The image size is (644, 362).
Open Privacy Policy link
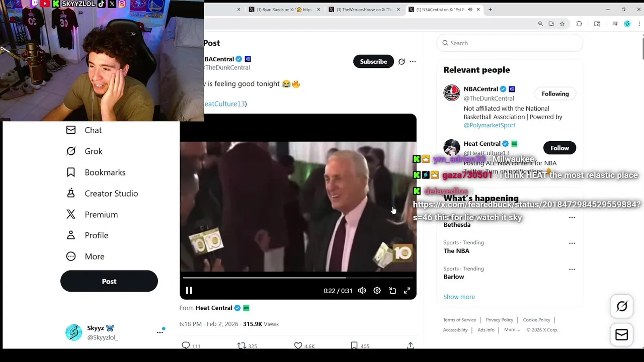click(500, 320)
